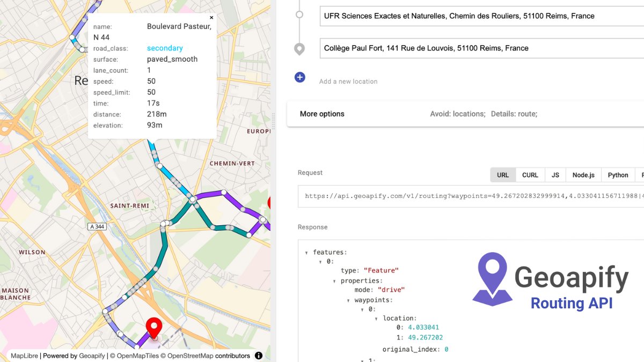Click the waypoint circle beside UFR Sciences Exactes field
Viewport: 644px width, 362px height.
299,15
